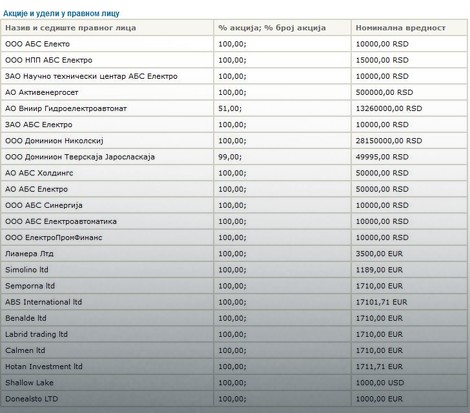470x413 pixels.
Task: Select the nominal value '1000,00 USD'
Action: [x=380, y=383]
